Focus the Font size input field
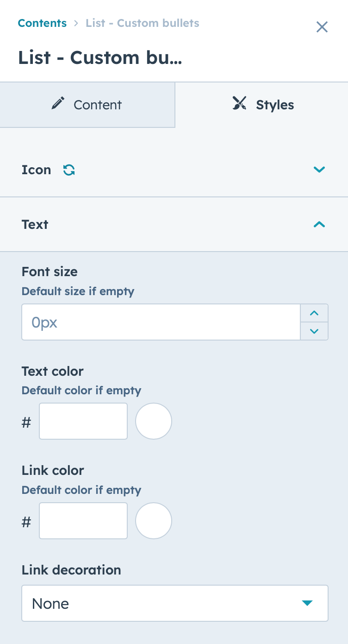This screenshot has height=644, width=348. coord(161,322)
